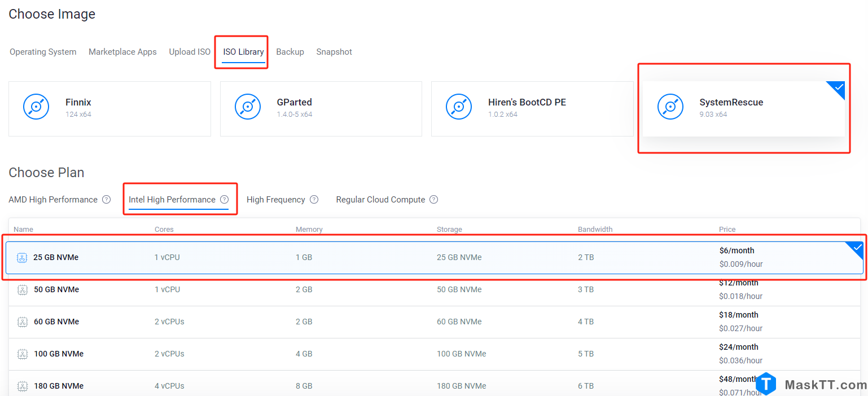The image size is (868, 396).
Task: Click help icon beside High Frequency
Action: pyautogui.click(x=314, y=200)
